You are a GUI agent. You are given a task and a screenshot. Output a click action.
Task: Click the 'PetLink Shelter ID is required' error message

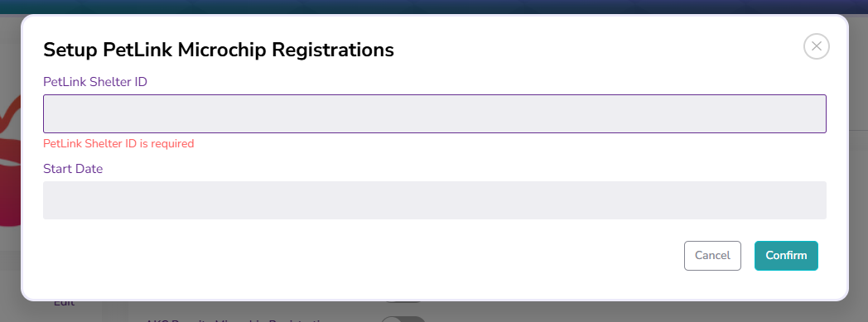click(118, 144)
